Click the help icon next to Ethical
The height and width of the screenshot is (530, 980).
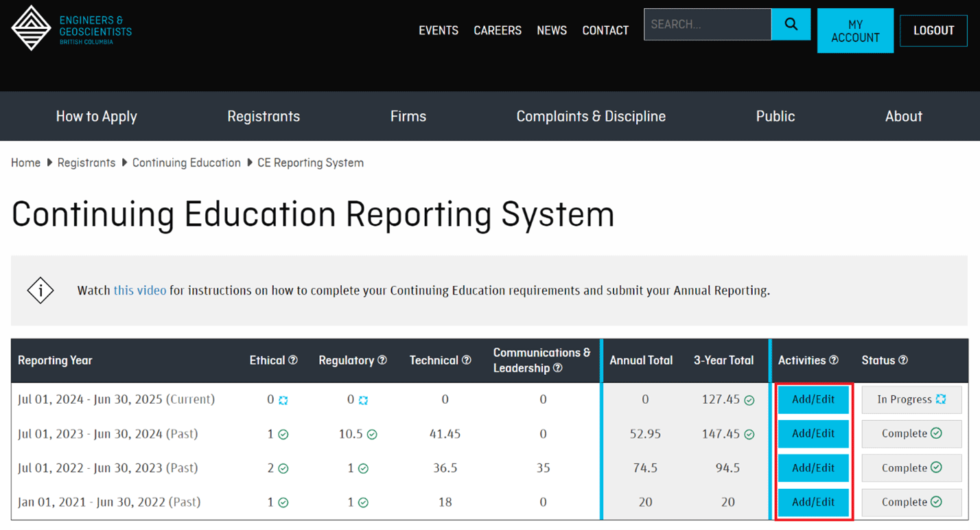(x=293, y=360)
